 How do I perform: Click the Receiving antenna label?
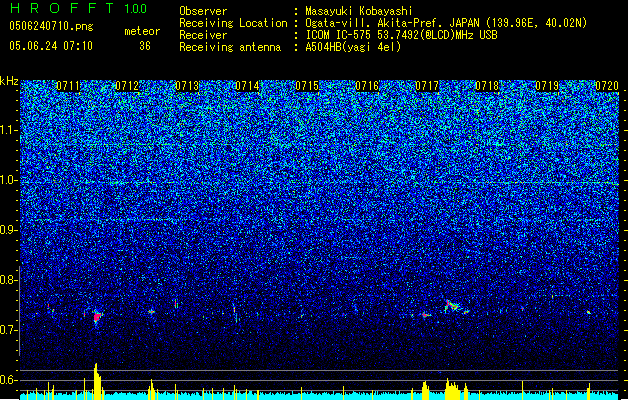coord(230,47)
